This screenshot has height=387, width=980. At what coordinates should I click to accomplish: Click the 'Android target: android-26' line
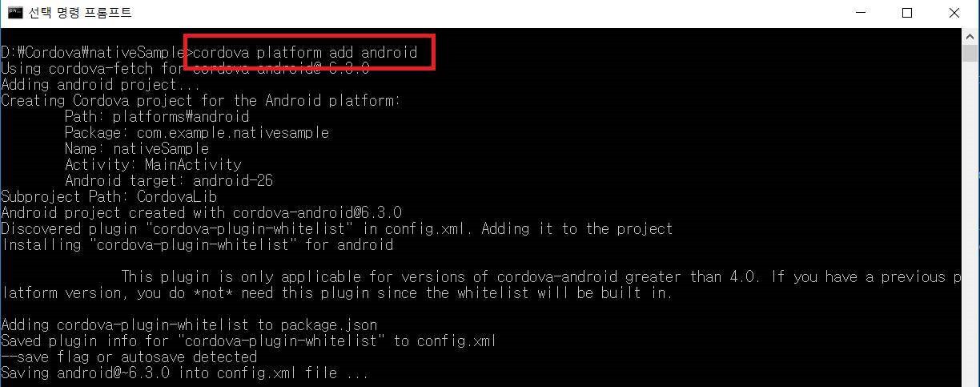[x=169, y=180]
